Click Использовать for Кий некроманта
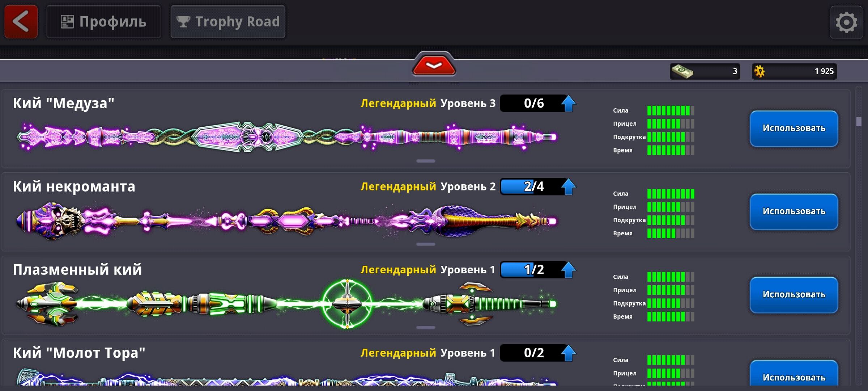 coord(794,212)
